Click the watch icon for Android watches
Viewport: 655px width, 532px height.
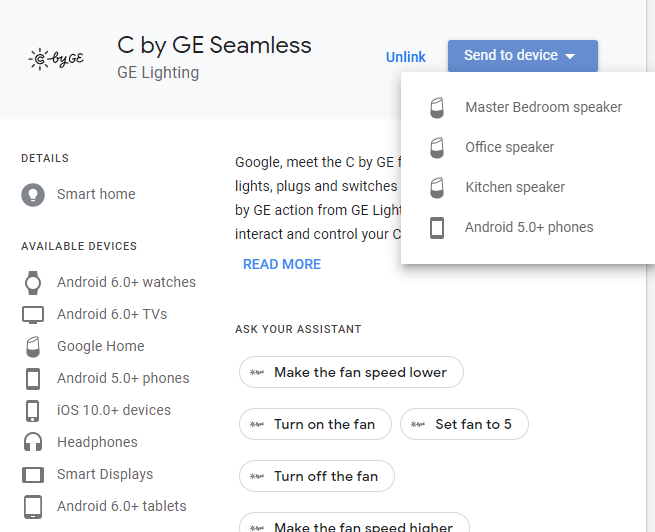point(33,283)
